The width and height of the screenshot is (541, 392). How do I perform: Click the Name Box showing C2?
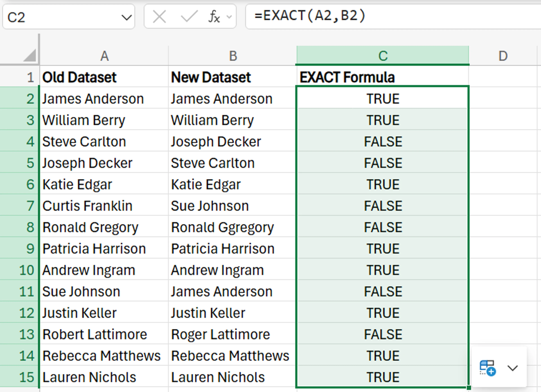pos(69,17)
